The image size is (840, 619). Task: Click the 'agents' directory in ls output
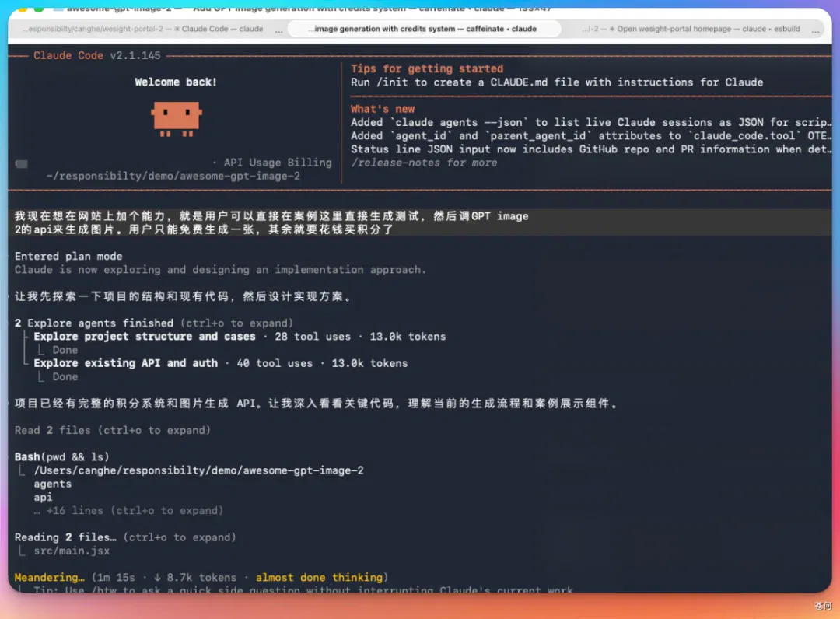point(52,484)
